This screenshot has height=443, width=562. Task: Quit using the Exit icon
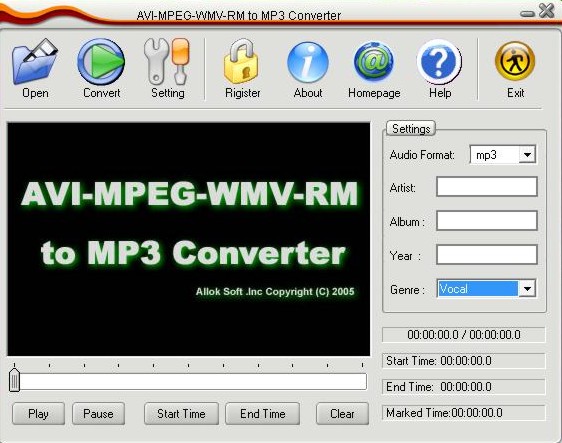515,61
